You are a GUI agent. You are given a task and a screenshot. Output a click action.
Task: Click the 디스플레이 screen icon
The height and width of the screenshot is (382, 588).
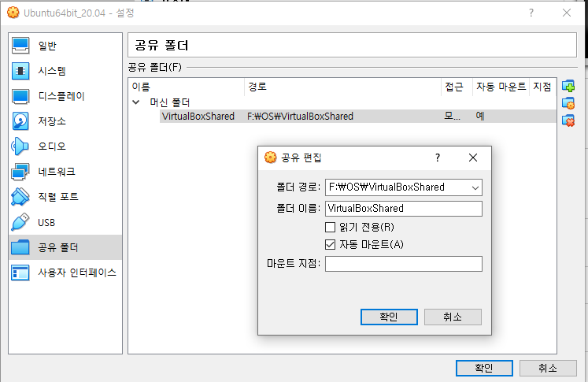click(20, 96)
